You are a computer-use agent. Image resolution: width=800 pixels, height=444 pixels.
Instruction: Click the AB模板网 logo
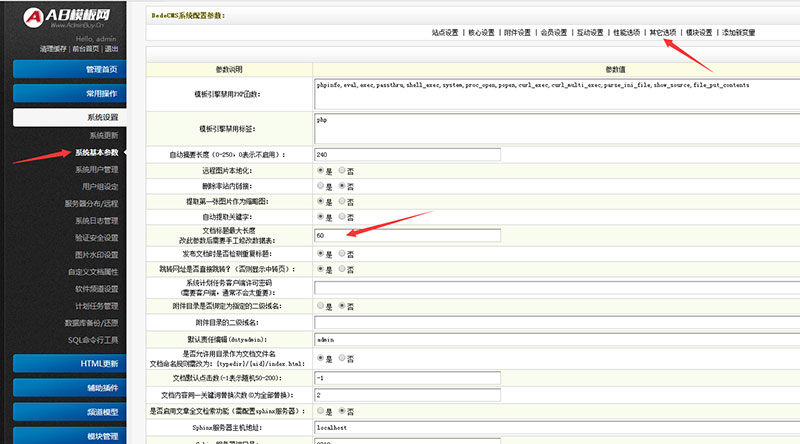click(66, 18)
